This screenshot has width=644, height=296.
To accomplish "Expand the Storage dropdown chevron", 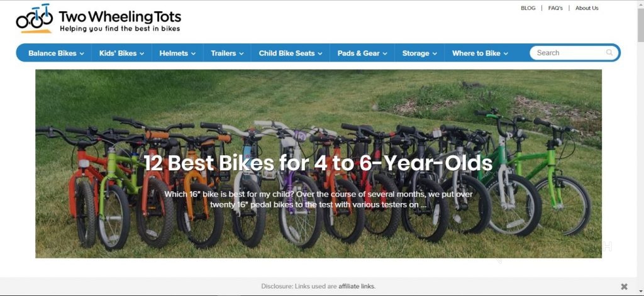I will 435,53.
